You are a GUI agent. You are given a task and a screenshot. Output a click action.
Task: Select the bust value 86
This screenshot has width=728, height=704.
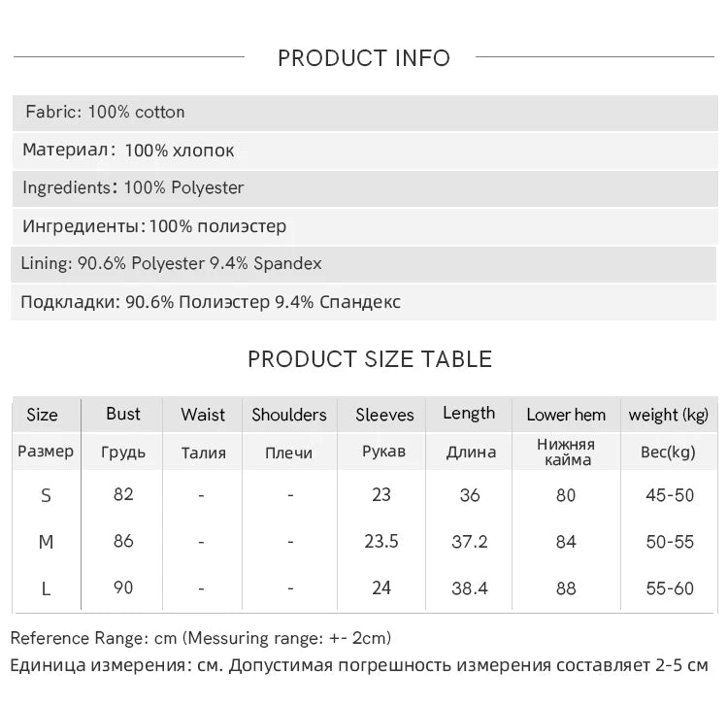coord(123,541)
